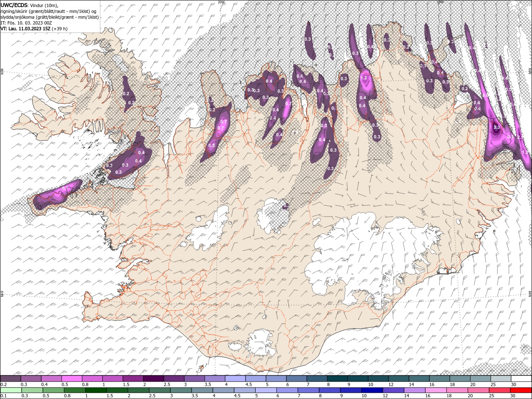Viewport: 532px width, 399px height.
Task: Click the '10' label in the snow legend row
Action: click(x=370, y=384)
